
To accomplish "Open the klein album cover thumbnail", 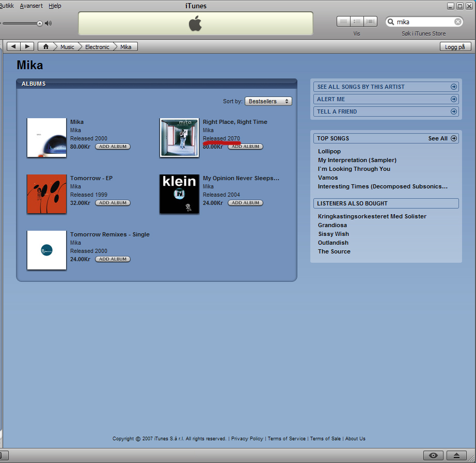I will click(180, 194).
